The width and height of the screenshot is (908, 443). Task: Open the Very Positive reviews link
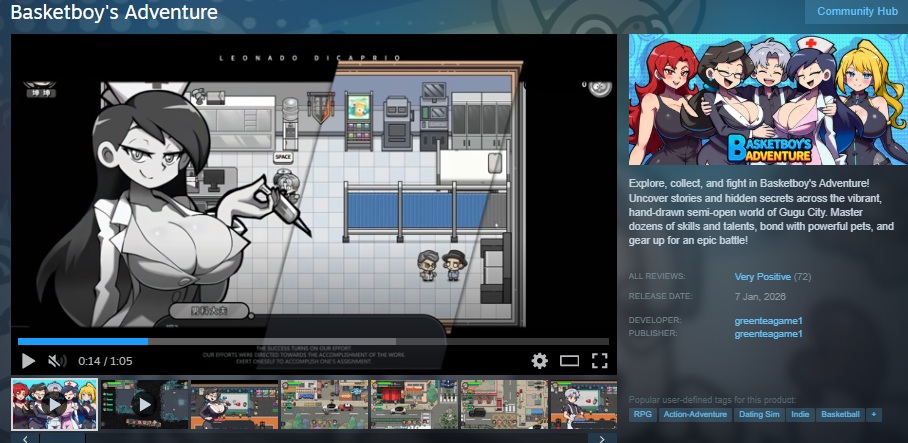point(763,277)
